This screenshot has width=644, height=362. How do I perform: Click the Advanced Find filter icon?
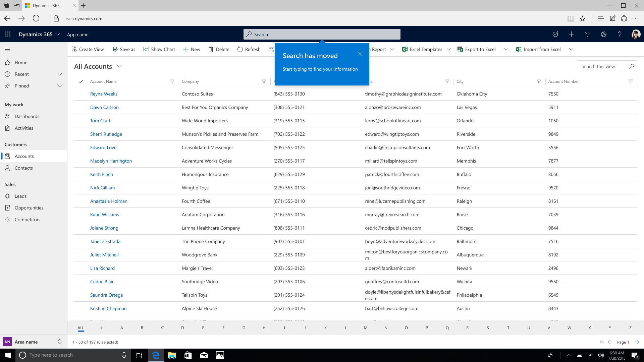(587, 34)
